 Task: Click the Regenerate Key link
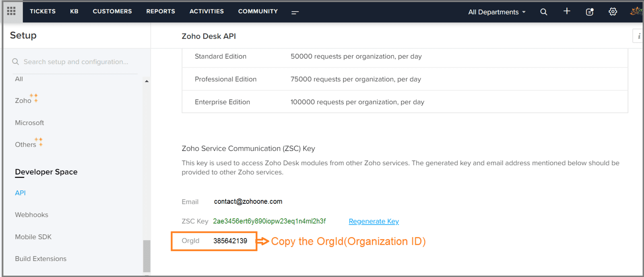(x=374, y=222)
